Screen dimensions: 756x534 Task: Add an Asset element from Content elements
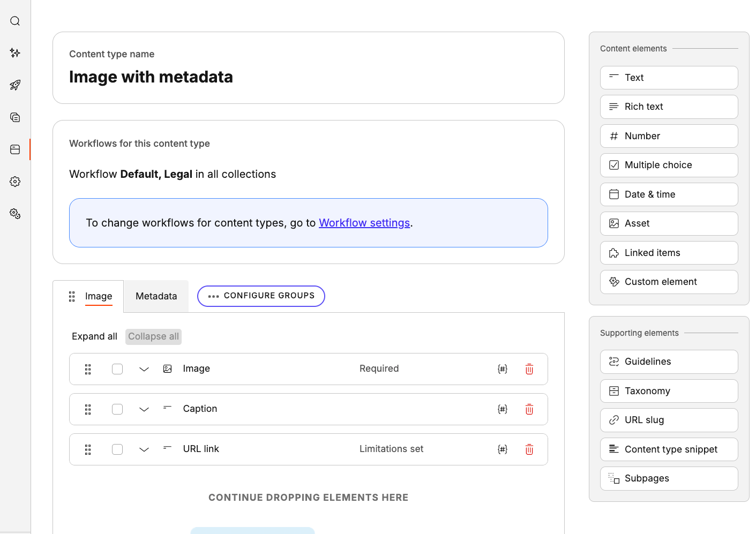click(669, 223)
